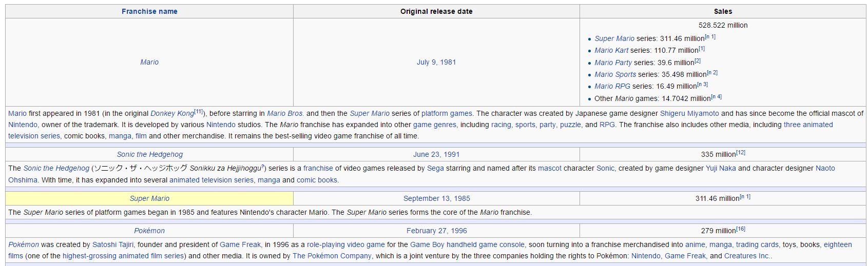Viewport: 868px width, 266px height.
Task: Follow footnote [2] after Mario Party sales
Action: (x=698, y=61)
